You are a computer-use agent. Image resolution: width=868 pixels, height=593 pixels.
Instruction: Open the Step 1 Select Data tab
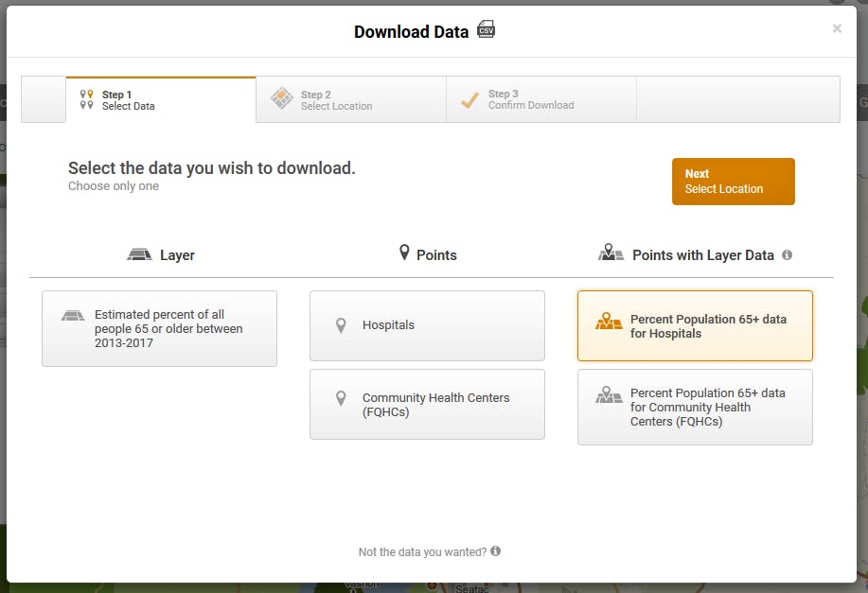point(161,99)
